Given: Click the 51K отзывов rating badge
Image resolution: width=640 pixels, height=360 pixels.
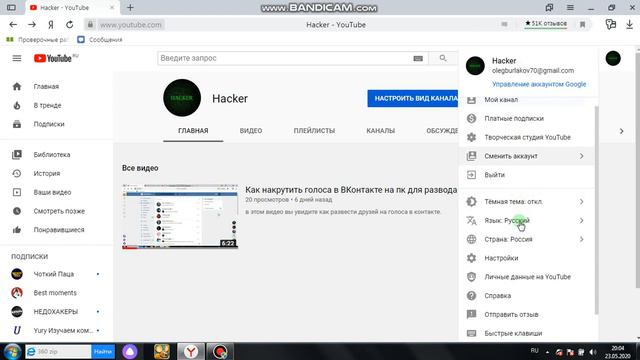Looking at the screenshot, I should pyautogui.click(x=546, y=24).
